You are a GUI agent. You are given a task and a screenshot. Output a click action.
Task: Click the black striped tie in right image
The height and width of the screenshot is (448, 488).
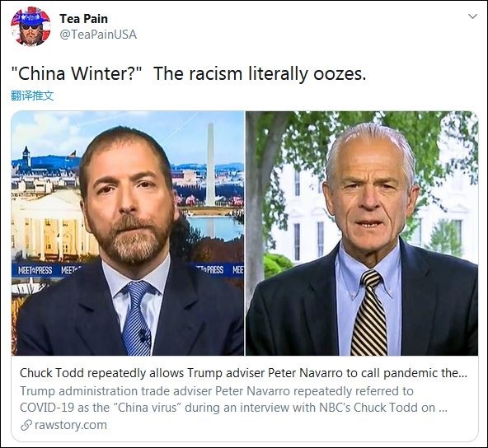point(370,312)
